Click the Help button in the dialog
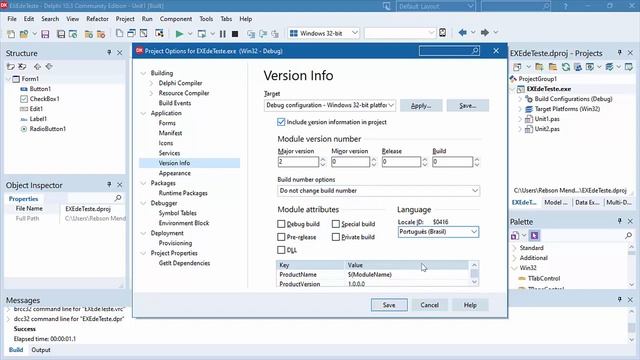Screen dimensions: 640x360 coord(470,305)
